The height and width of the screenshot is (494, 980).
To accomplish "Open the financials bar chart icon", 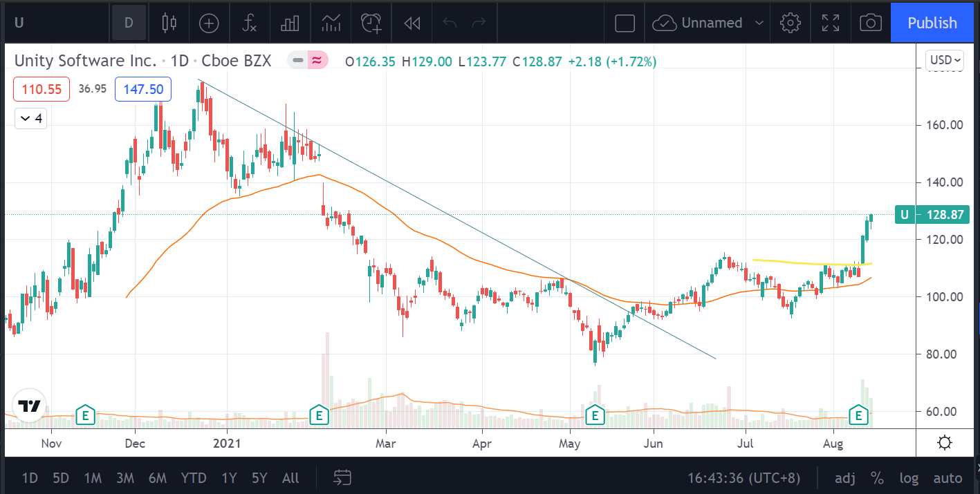I will (x=289, y=23).
